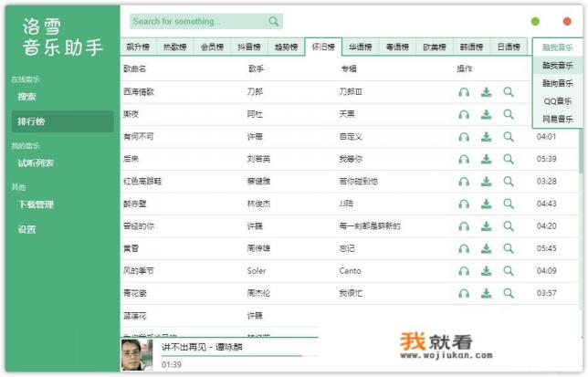The height and width of the screenshot is (377, 588).
Task: Click album name 每一刻都是崭新的
Action: point(370,226)
